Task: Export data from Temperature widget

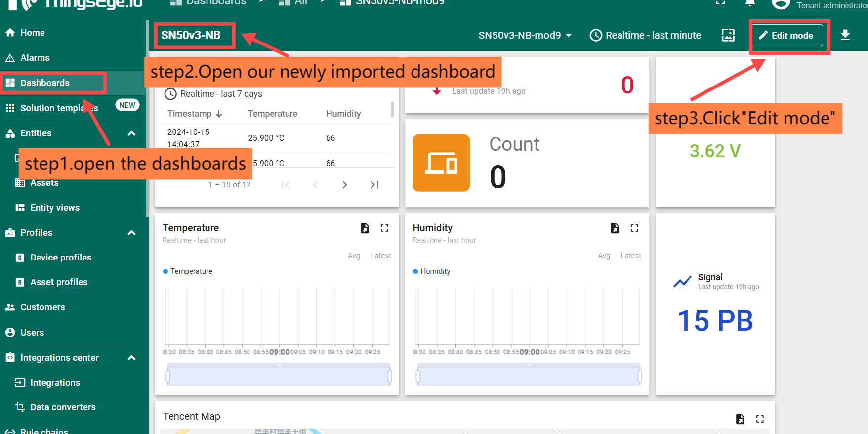Action: pos(365,228)
